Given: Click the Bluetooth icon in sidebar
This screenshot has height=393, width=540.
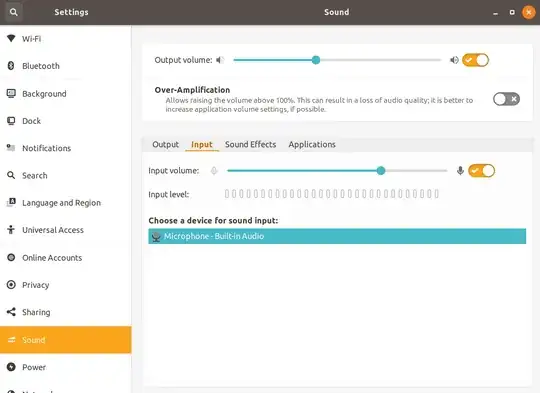Looking at the screenshot, I should coord(11,65).
